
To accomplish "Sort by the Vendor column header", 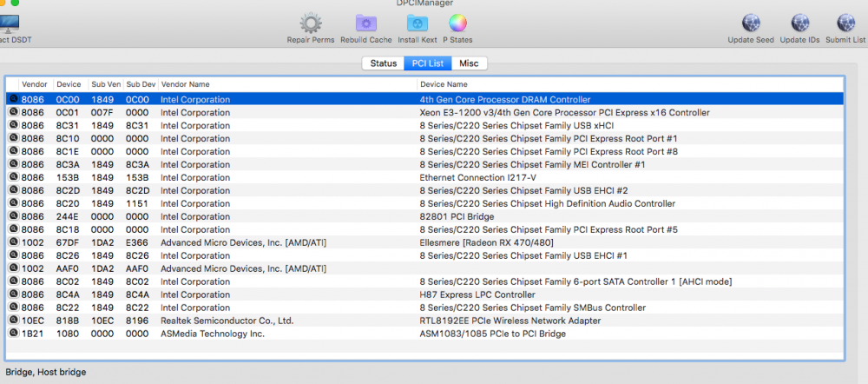I will 35,84.
